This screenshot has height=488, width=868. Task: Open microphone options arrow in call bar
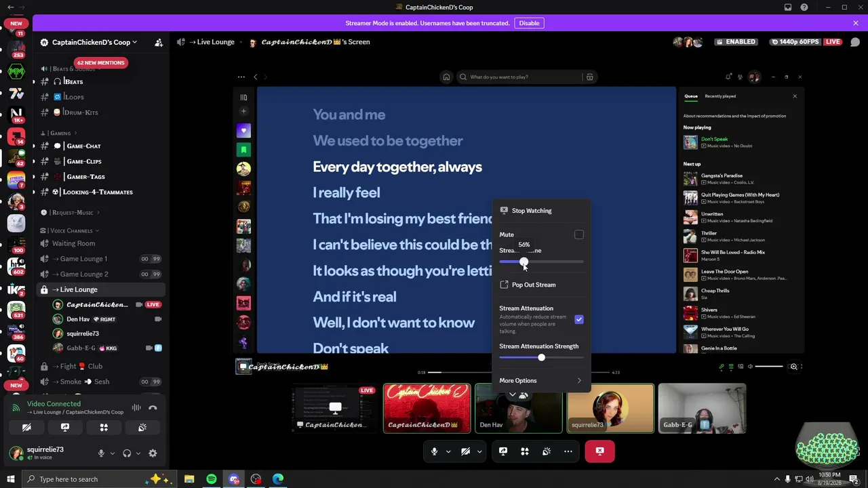click(x=448, y=451)
